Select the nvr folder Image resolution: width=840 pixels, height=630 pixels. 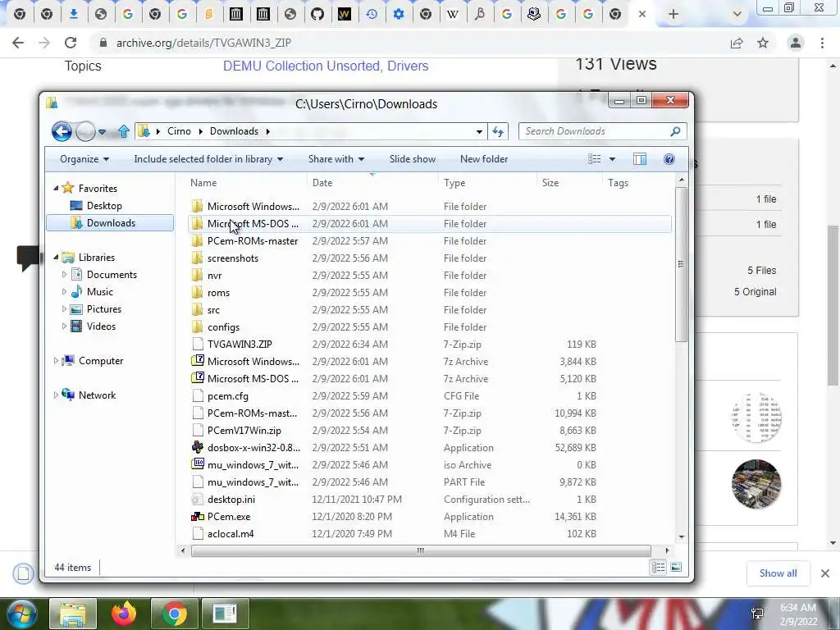click(430, 276)
